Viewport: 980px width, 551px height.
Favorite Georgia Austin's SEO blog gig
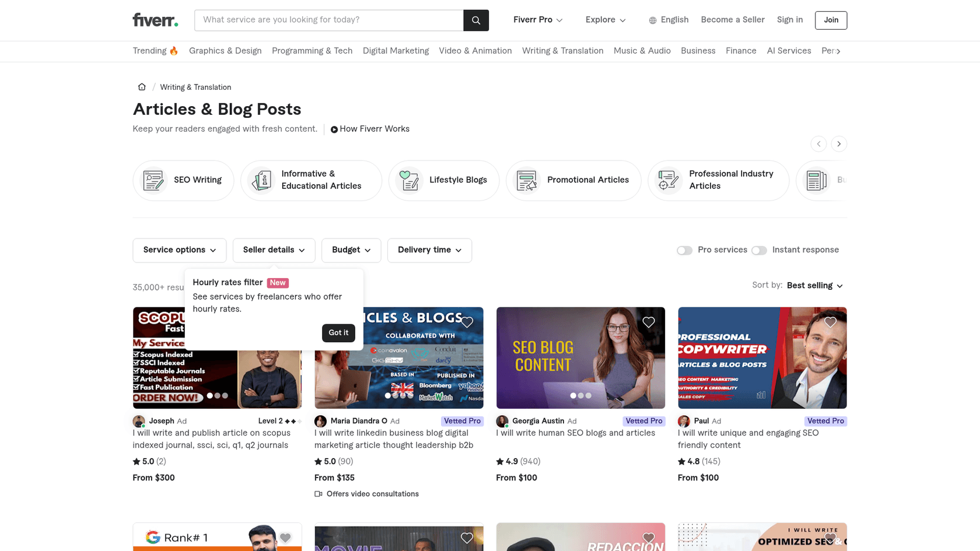(648, 322)
